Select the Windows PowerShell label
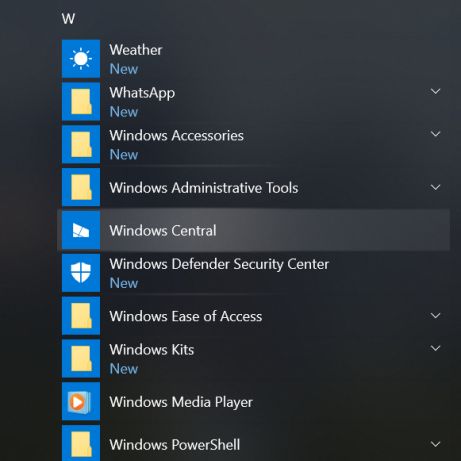Image resolution: width=461 pixels, height=461 pixels. (175, 445)
